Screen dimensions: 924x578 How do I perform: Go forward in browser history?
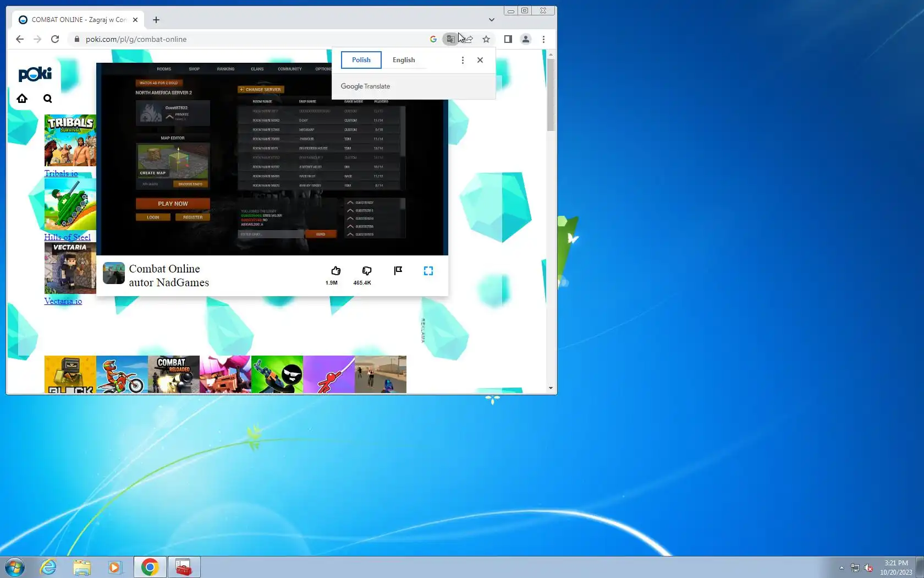coord(37,39)
